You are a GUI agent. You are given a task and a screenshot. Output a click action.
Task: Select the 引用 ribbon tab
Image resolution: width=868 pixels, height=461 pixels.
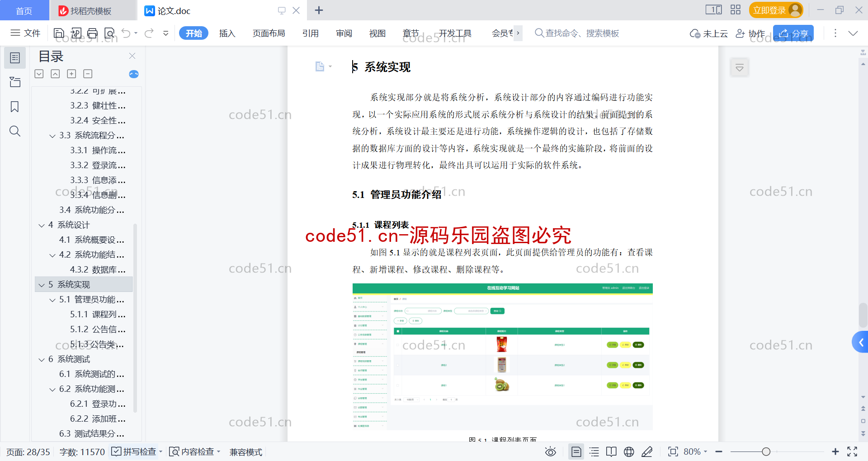point(311,33)
